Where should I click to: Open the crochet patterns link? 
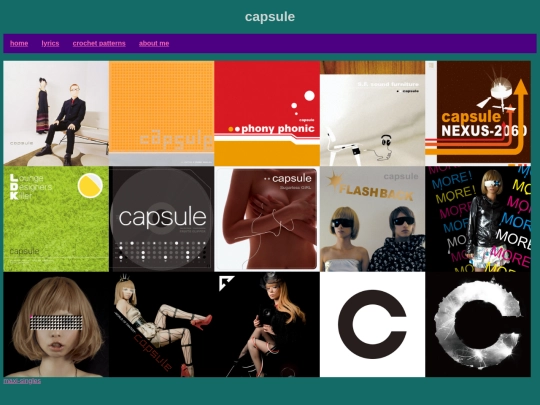point(99,43)
